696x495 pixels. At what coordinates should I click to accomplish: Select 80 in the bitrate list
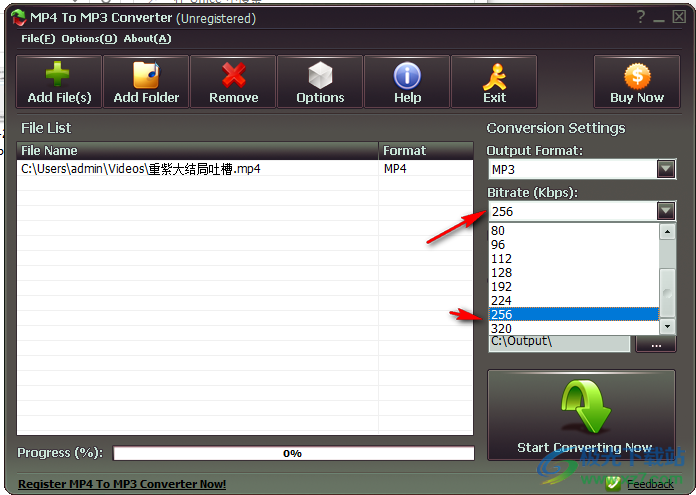pyautogui.click(x=573, y=230)
